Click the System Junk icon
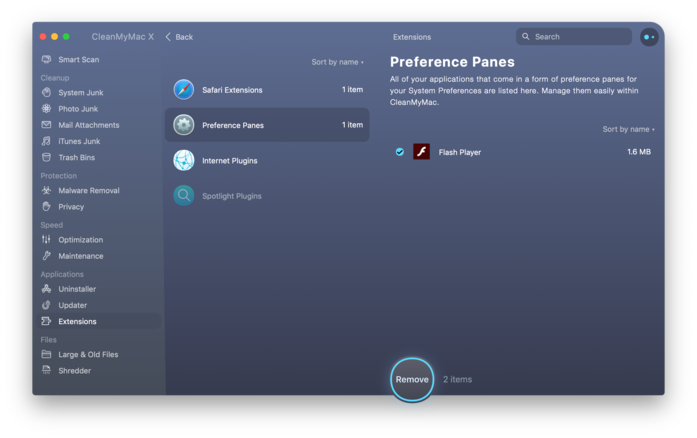This screenshot has height=438, width=697. [46, 92]
